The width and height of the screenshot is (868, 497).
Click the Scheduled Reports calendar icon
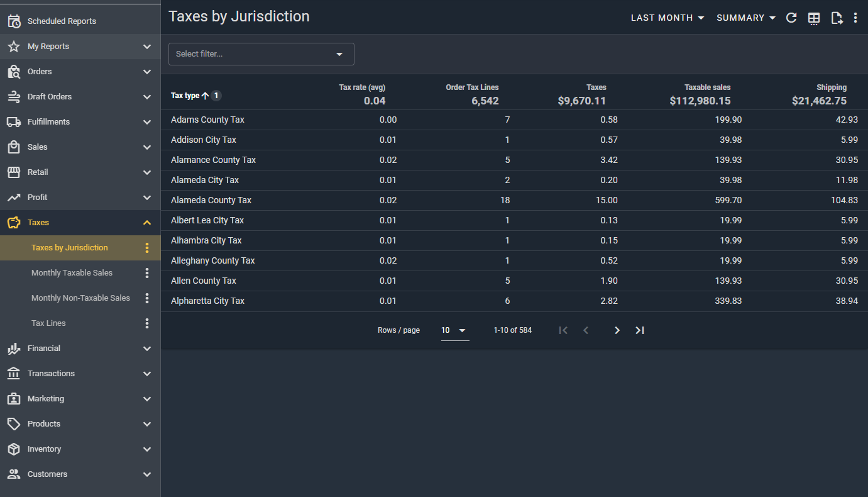tap(14, 21)
